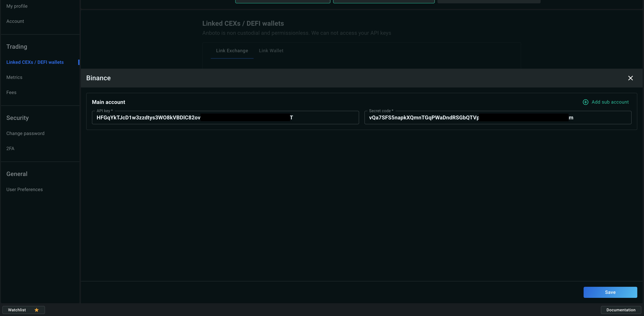Click the Trading section heading
The image size is (644, 316).
click(17, 47)
